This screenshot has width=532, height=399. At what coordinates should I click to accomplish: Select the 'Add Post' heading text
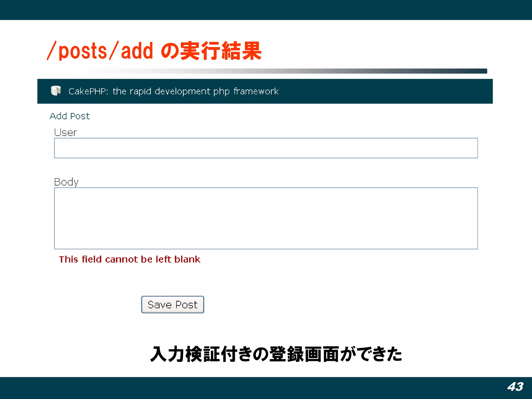(70, 116)
